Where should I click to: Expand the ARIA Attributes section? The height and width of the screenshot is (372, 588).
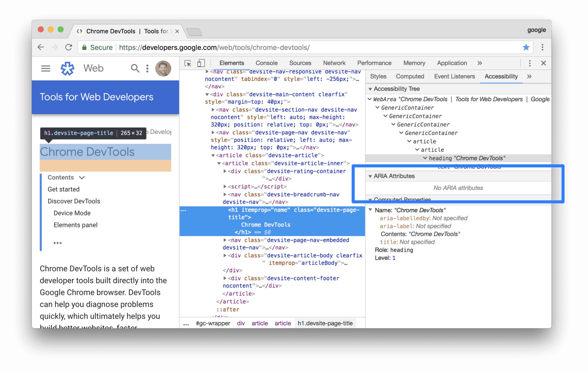(371, 176)
